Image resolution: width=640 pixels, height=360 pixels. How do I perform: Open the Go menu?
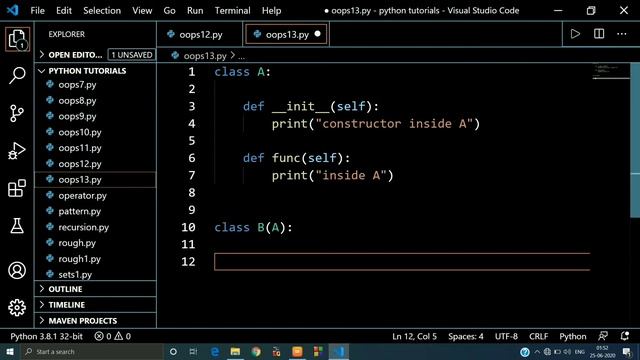(x=169, y=10)
